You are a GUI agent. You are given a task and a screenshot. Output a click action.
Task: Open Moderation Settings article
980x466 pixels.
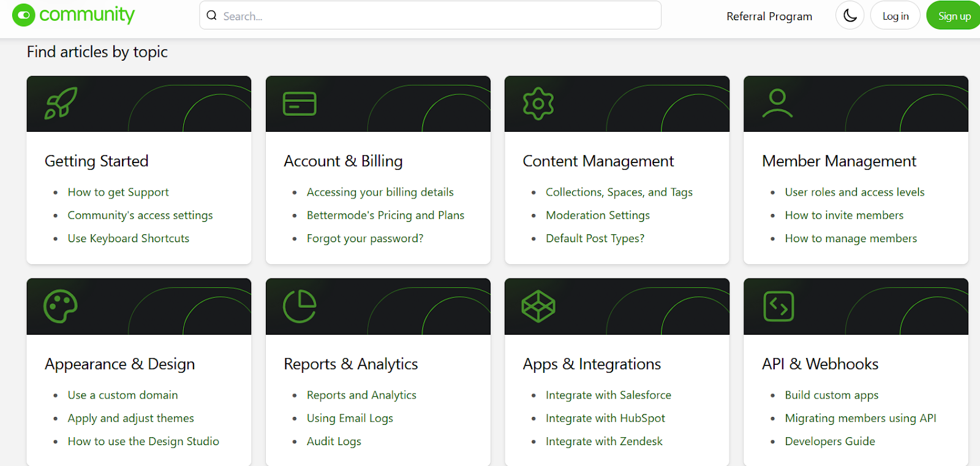pos(598,215)
